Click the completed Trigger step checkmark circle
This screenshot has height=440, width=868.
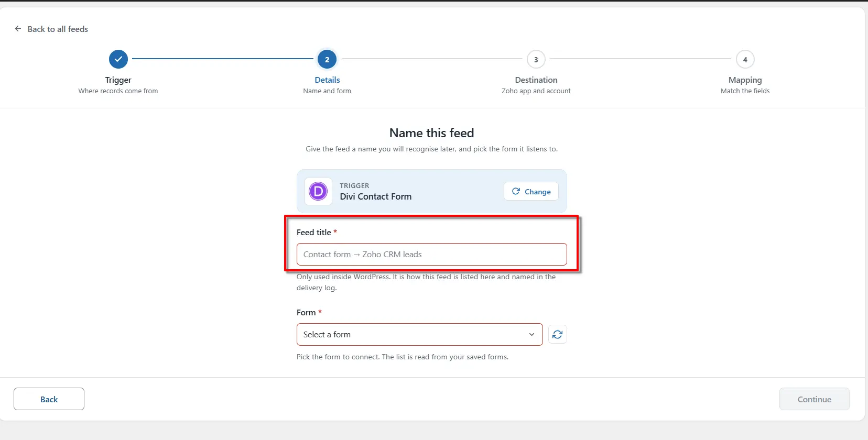coord(118,59)
